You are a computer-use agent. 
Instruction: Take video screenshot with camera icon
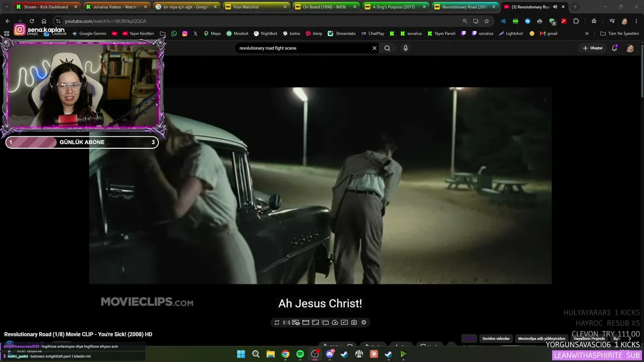click(x=354, y=322)
